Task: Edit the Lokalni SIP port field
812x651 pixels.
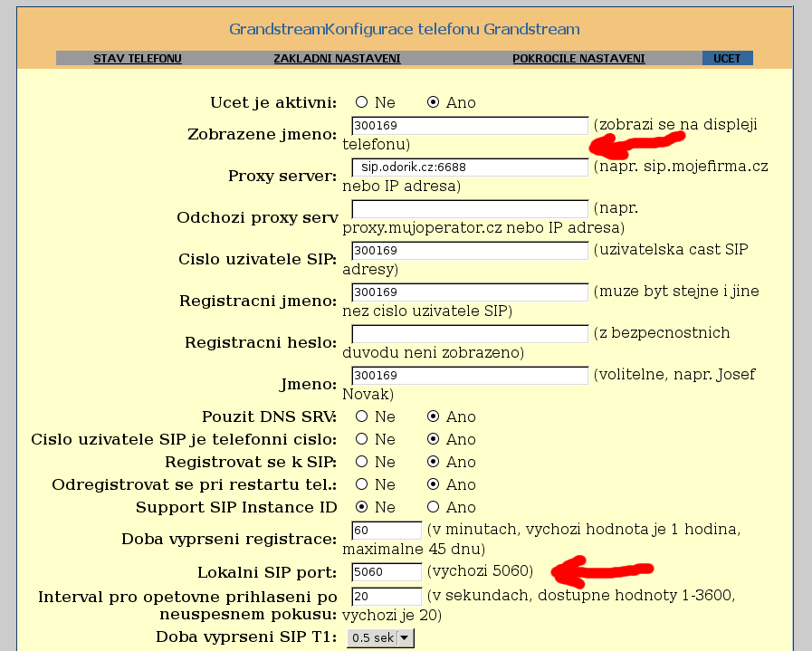Action: click(x=387, y=572)
